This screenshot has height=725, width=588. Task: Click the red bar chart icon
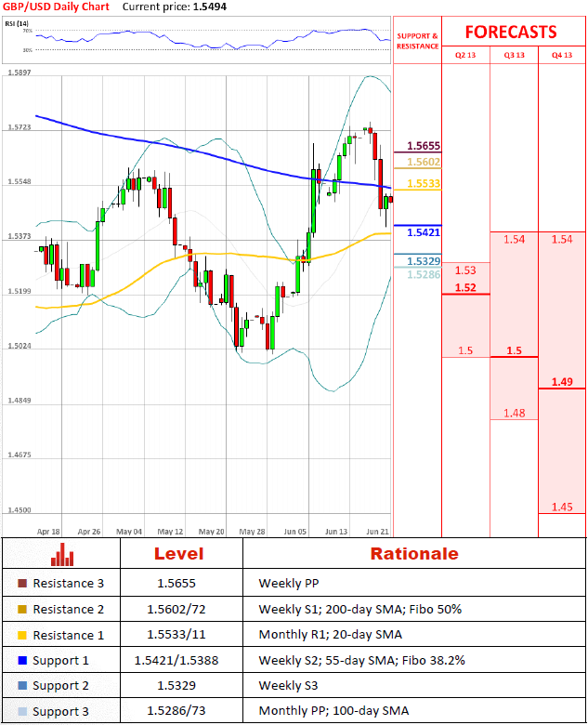pyautogui.click(x=62, y=554)
